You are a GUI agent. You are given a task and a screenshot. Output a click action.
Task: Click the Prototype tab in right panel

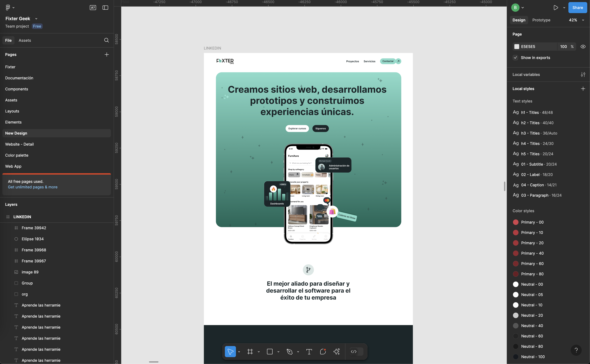click(541, 20)
